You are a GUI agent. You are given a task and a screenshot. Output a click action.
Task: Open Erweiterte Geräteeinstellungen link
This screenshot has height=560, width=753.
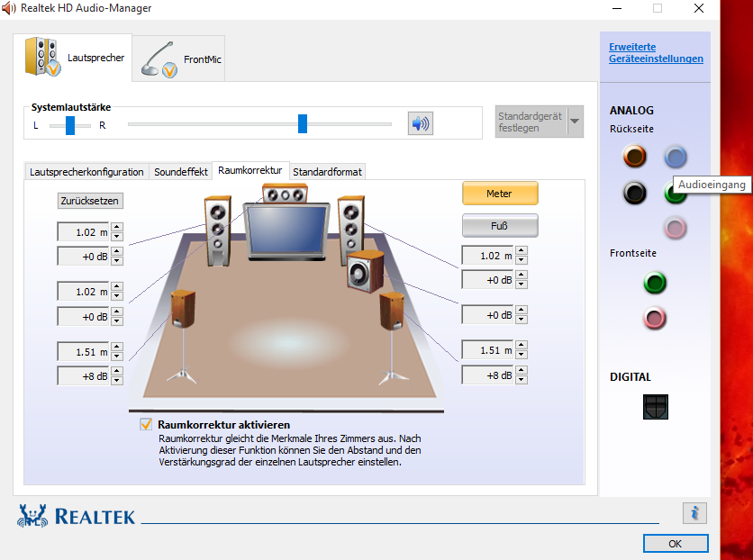(656, 53)
